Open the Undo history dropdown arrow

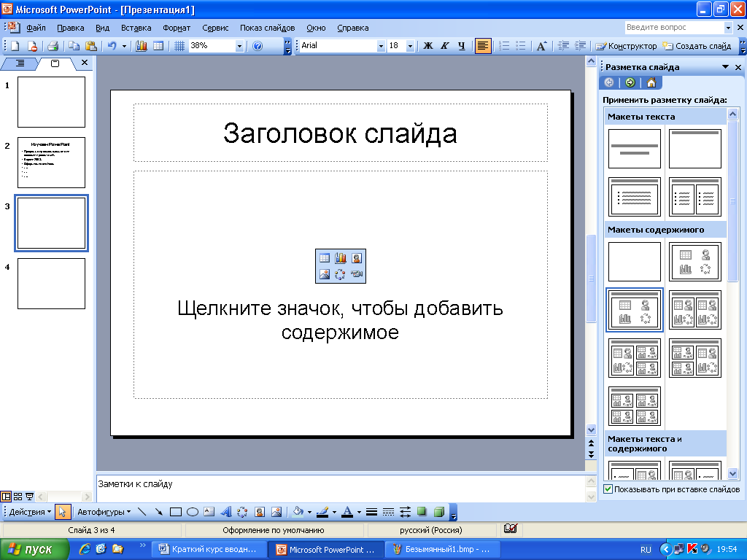tap(124, 46)
